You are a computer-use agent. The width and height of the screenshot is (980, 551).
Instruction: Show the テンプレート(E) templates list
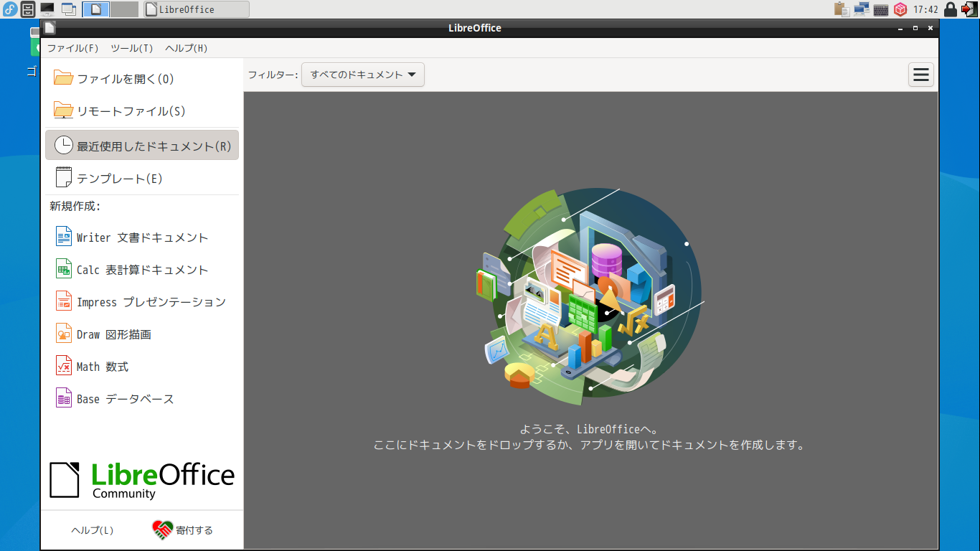[x=142, y=179]
